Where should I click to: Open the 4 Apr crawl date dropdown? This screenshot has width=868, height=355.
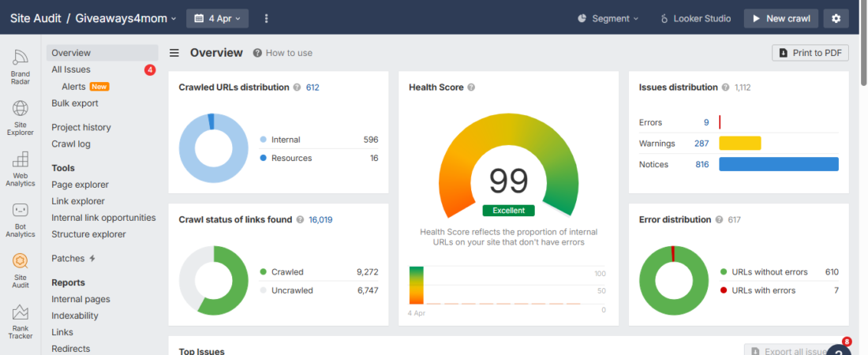pos(218,18)
